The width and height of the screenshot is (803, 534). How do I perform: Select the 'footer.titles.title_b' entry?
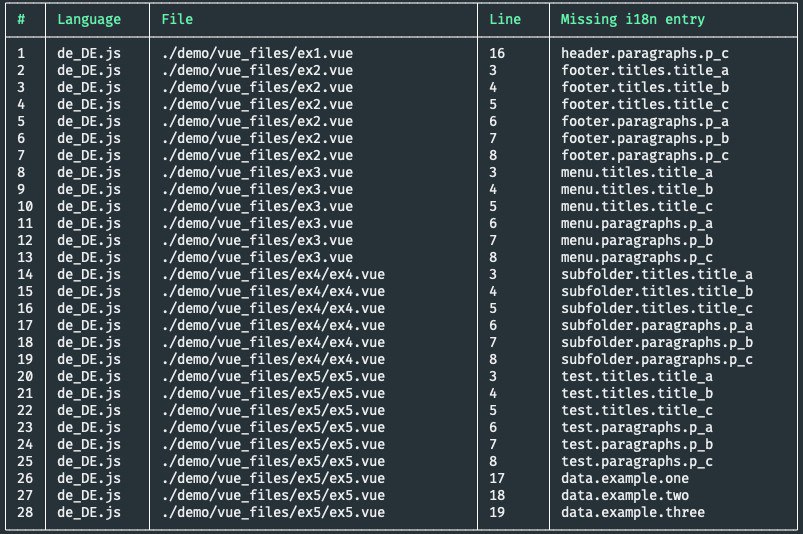pos(645,87)
